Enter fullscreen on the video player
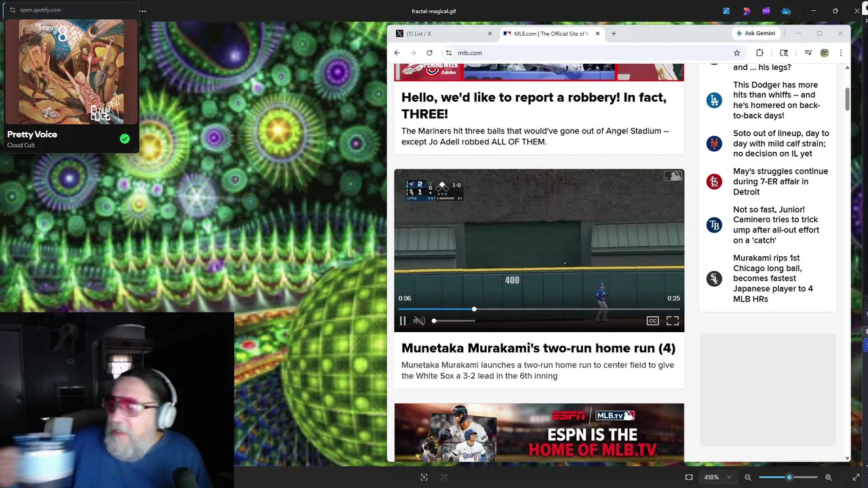Viewport: 868px width, 488px height. click(672, 321)
